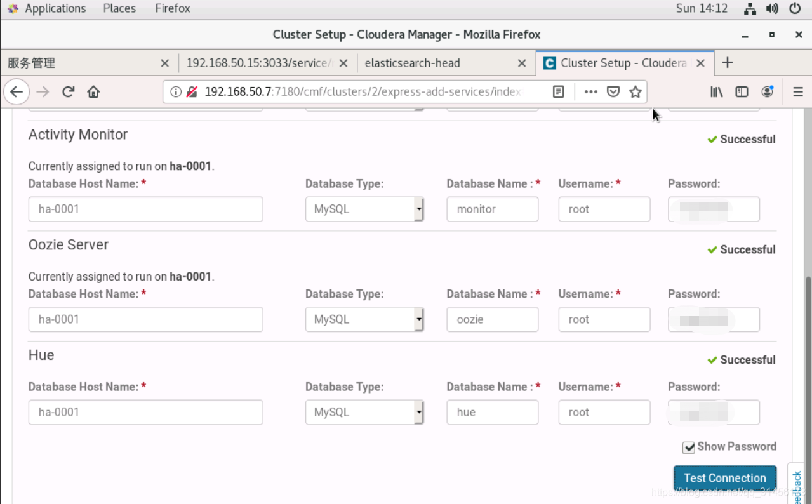This screenshot has height=504, width=812.
Task: Click the Test Connection button
Action: point(725,478)
